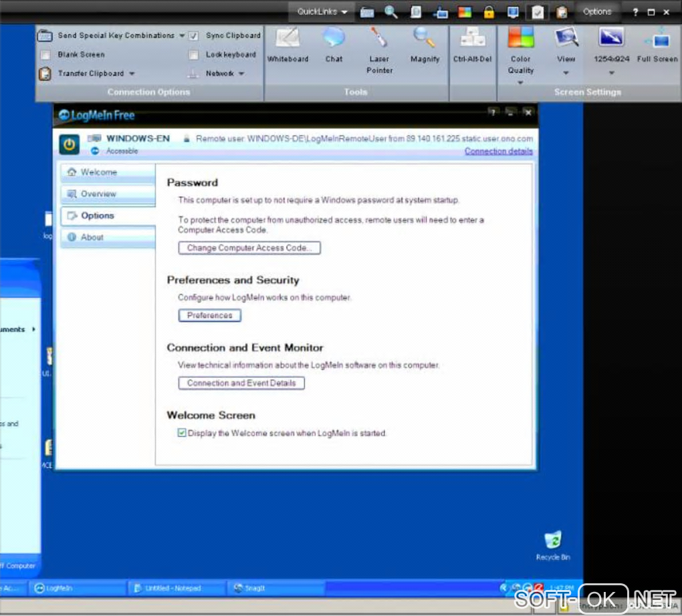Click the magnifying glass icon in top bar
The image size is (682, 616).
pos(391,12)
